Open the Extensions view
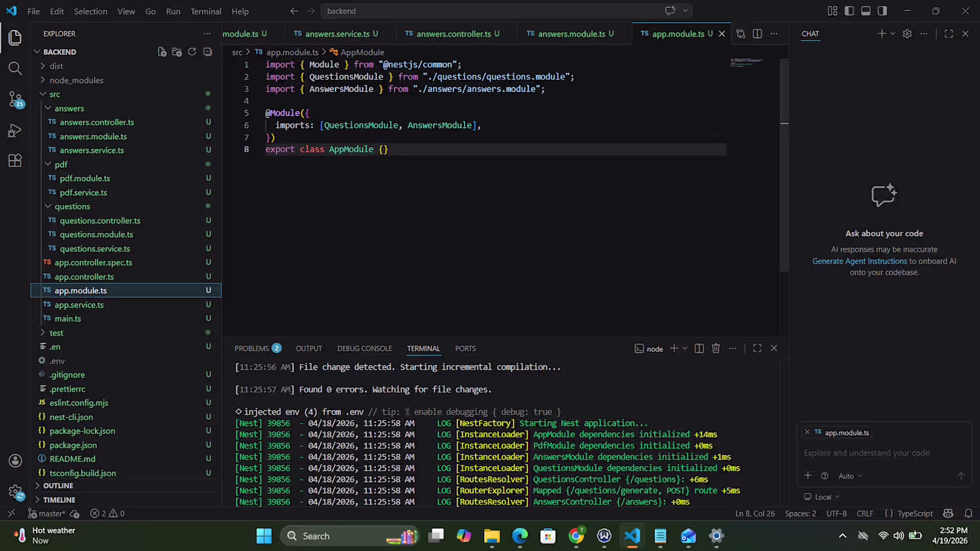The height and width of the screenshot is (551, 980). tap(15, 161)
